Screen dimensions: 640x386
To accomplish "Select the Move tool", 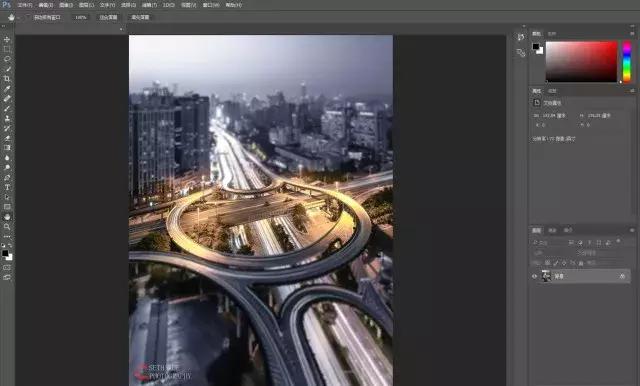I will point(7,39).
